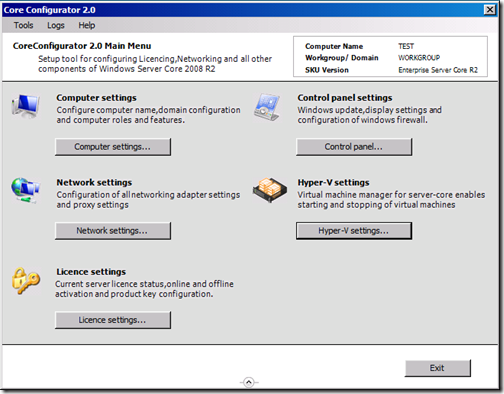This screenshot has height=394, width=504.
Task: Open the Logs menu
Action: [56, 25]
